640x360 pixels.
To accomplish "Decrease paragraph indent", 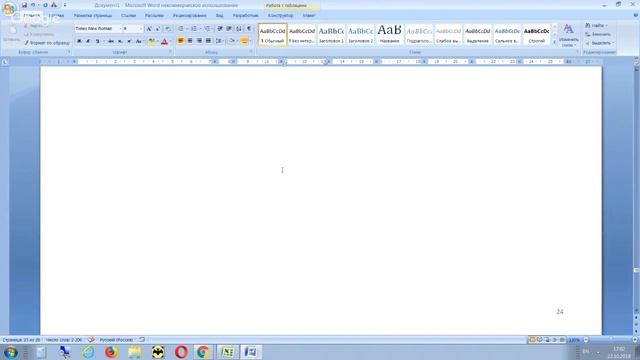I will coord(220,29).
